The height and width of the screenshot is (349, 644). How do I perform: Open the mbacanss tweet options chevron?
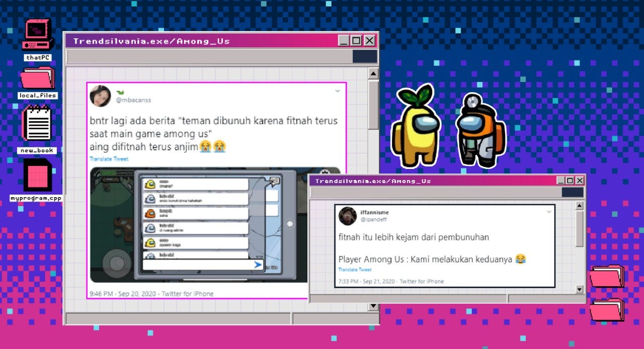tap(338, 91)
